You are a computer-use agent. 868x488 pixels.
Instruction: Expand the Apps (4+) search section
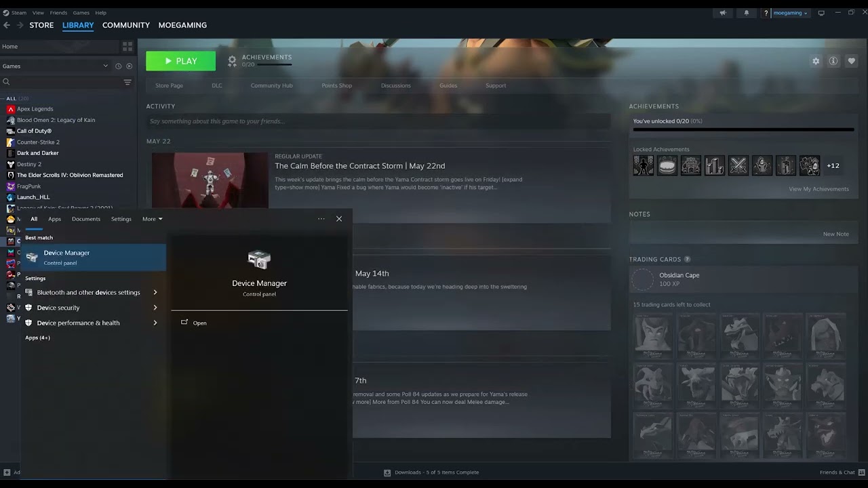click(37, 338)
